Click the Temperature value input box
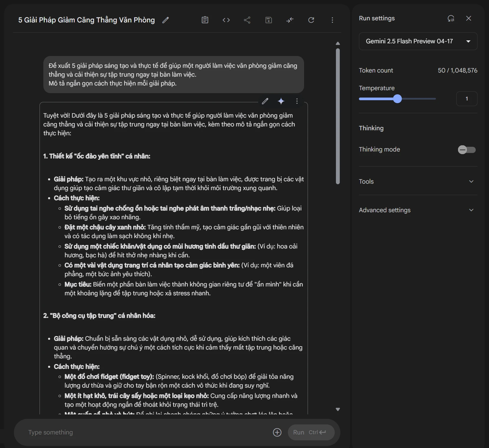Screen dimensions: 489x448 tap(467, 99)
